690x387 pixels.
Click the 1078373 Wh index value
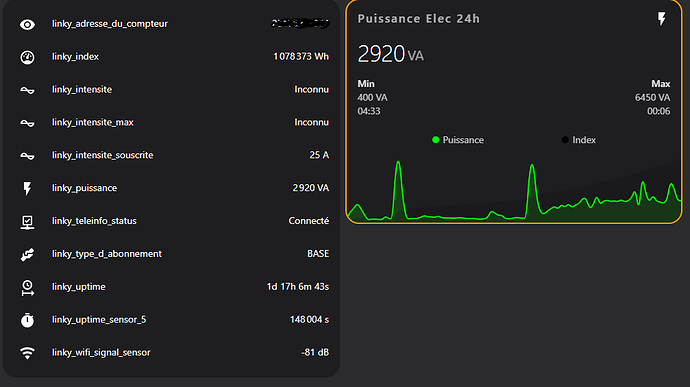[x=301, y=57]
